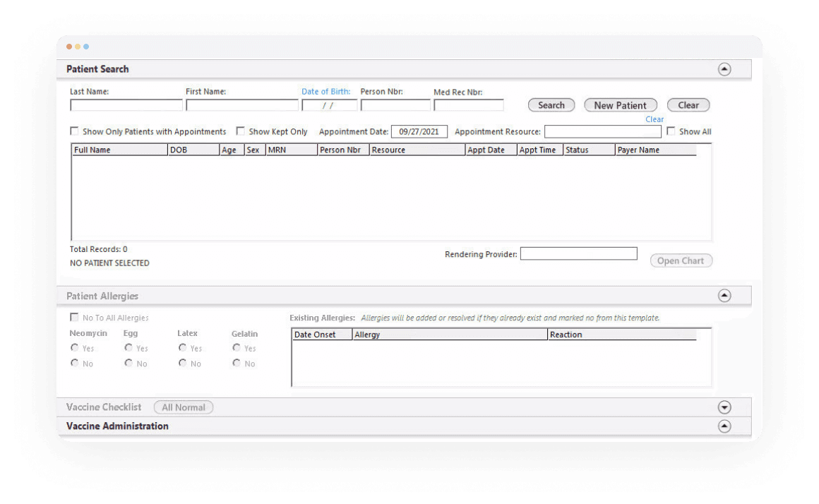Click the Search button

[551, 104]
